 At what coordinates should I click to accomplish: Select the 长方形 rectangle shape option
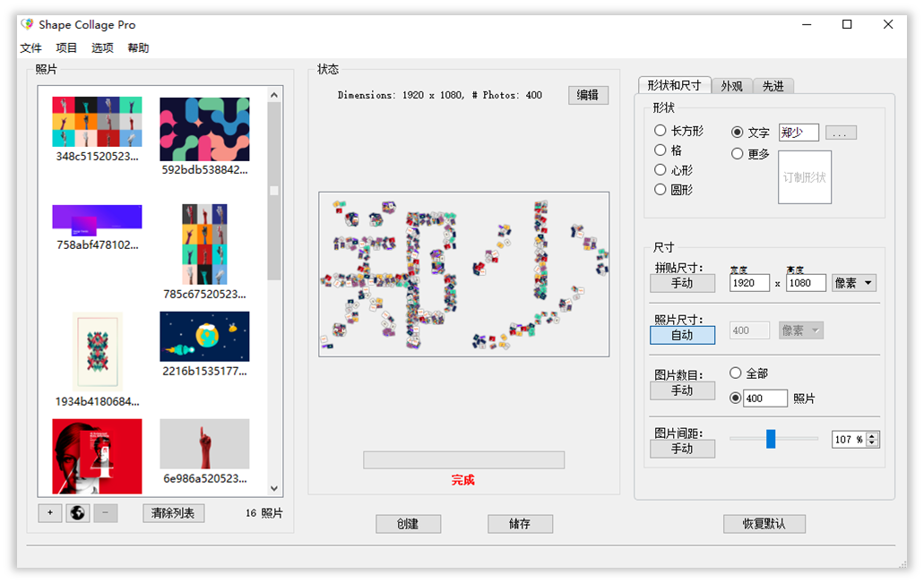coord(661,131)
